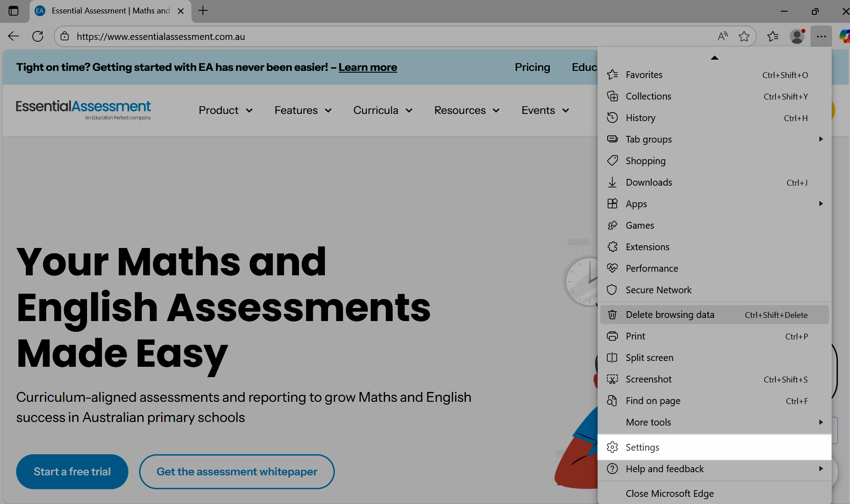Choose Screenshot from the menu
Image resolution: width=850 pixels, height=504 pixels.
pos(714,379)
